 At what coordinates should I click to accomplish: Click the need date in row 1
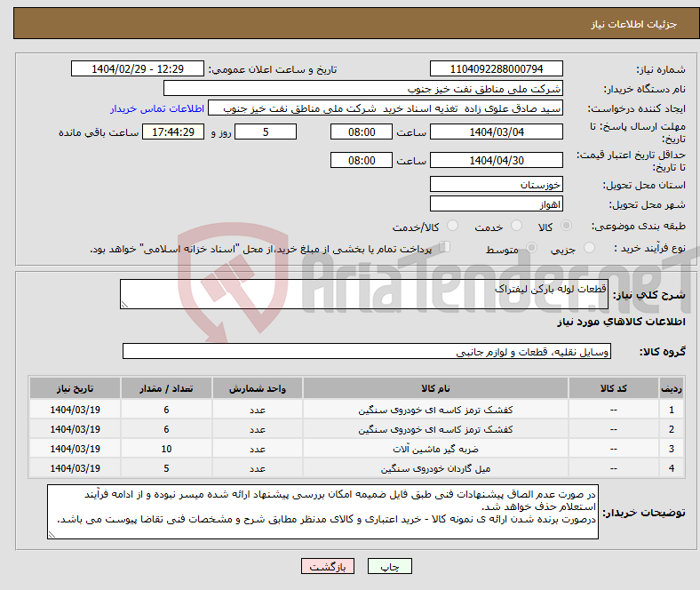75,410
